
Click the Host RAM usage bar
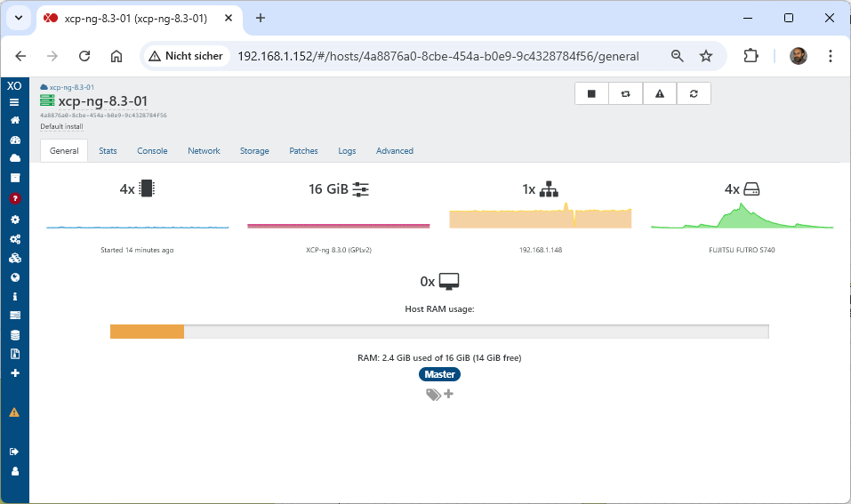438,332
